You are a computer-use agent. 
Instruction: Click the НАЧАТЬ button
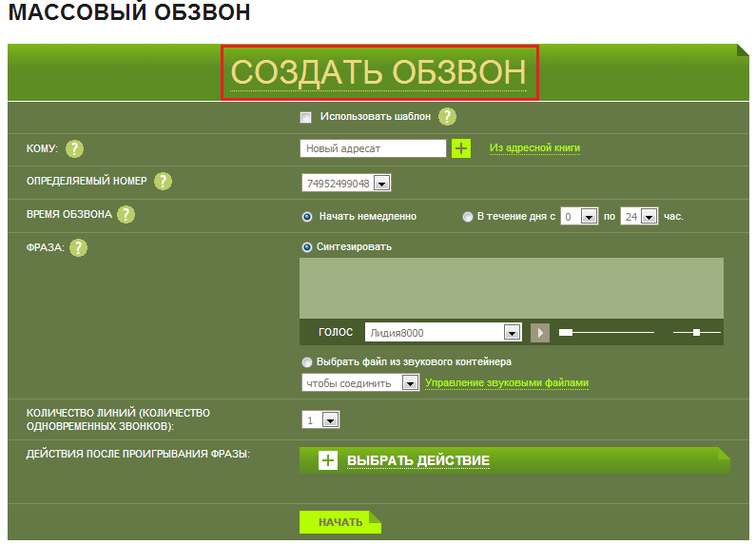pyautogui.click(x=339, y=522)
